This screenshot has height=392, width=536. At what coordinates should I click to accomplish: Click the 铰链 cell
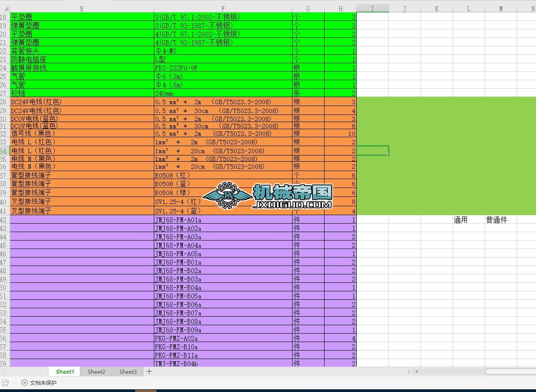82,93
